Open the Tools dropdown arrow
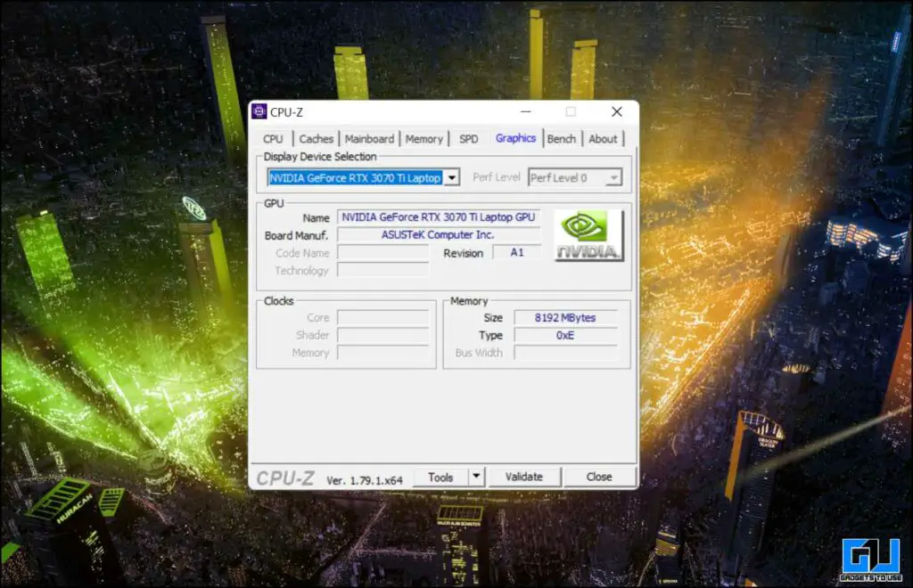The height and width of the screenshot is (588, 913). (x=476, y=477)
